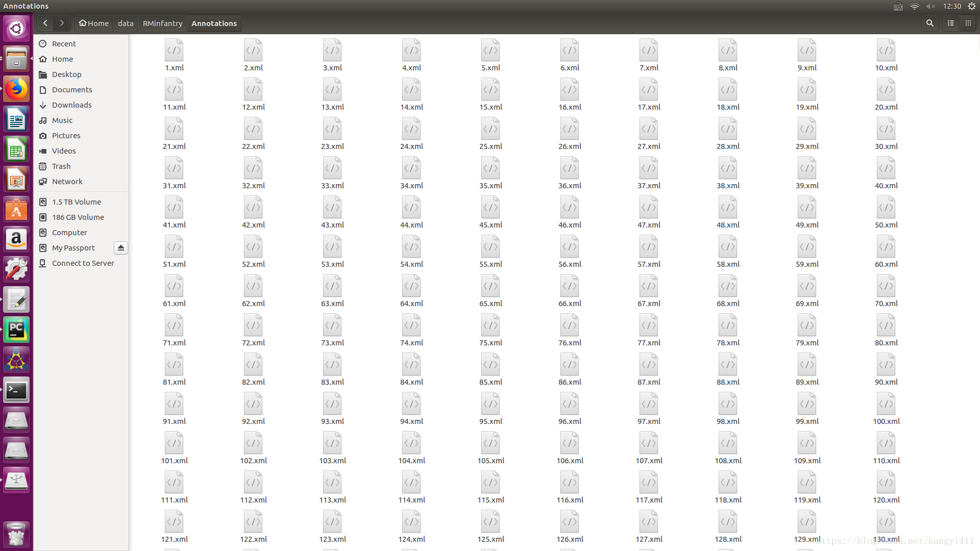Open Videos in the sidebar
Viewport: 980px width, 551px height.
[81, 151]
